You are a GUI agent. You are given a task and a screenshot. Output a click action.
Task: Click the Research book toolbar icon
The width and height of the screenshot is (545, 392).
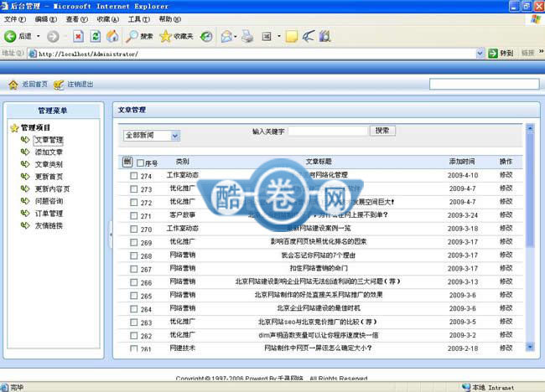point(325,36)
